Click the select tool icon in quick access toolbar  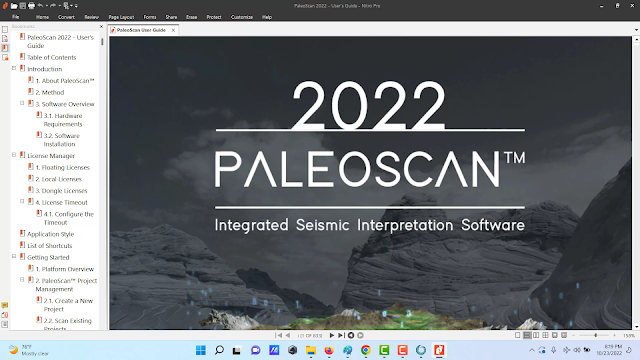[x=66, y=6]
